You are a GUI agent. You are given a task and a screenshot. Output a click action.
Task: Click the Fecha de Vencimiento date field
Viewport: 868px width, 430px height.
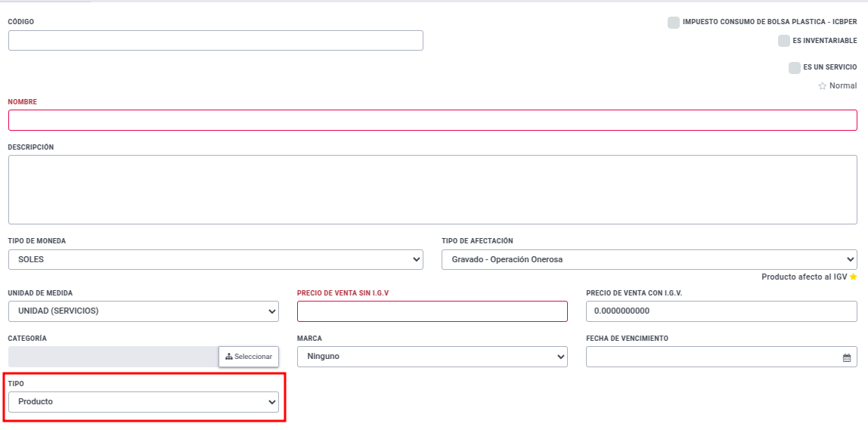(722, 357)
